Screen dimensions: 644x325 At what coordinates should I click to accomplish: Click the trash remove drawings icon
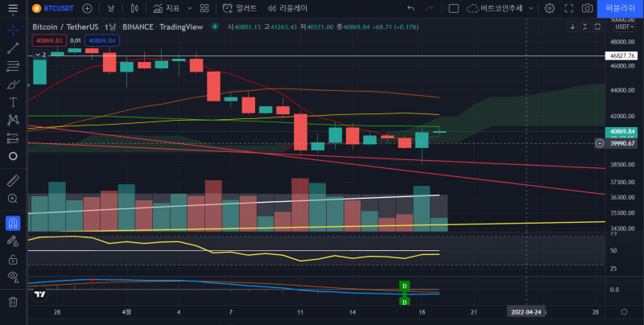(13, 302)
